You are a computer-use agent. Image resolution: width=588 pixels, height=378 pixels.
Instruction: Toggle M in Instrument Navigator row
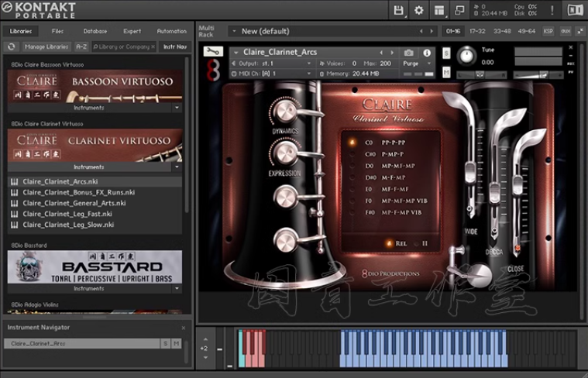(176, 343)
